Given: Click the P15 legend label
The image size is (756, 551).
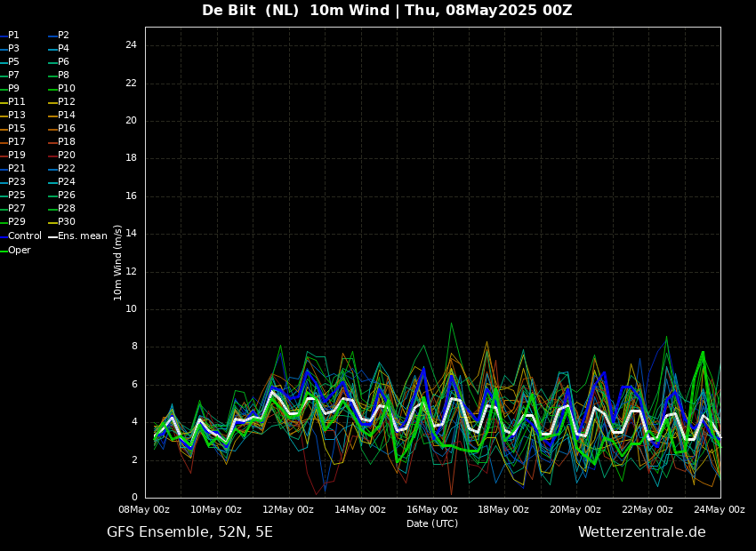Looking at the screenshot, I should 17,129.
